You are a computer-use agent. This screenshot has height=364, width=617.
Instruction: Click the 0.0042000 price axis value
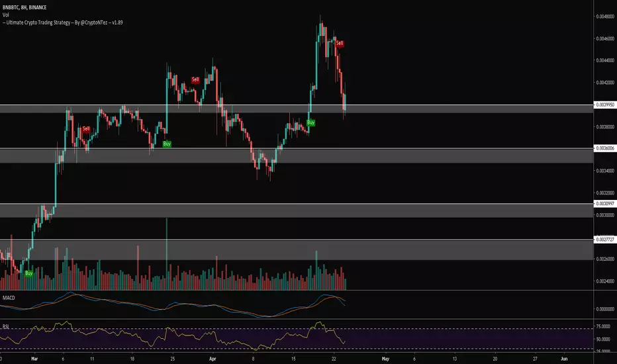(x=605, y=83)
